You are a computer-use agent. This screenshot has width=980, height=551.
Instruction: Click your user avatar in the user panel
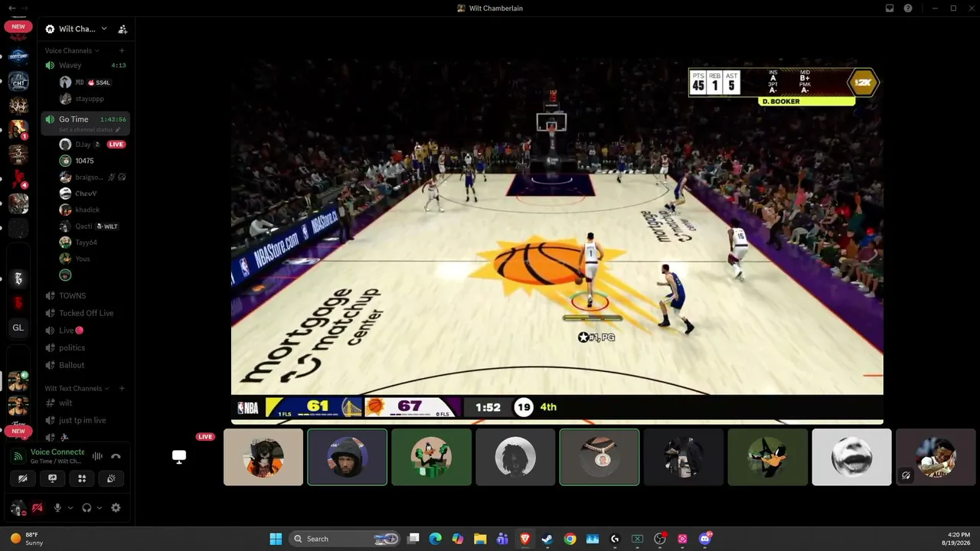(17, 507)
